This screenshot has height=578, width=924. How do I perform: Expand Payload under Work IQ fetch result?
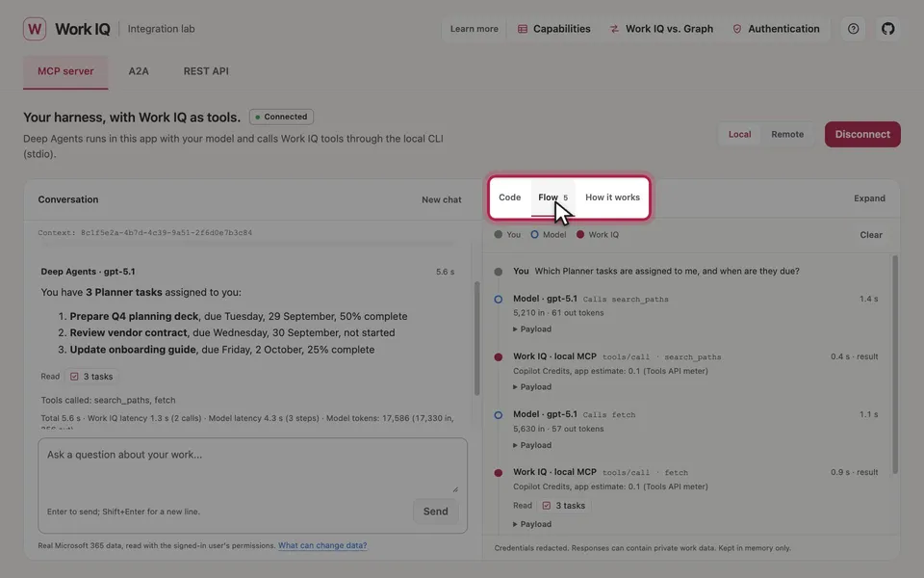point(532,524)
